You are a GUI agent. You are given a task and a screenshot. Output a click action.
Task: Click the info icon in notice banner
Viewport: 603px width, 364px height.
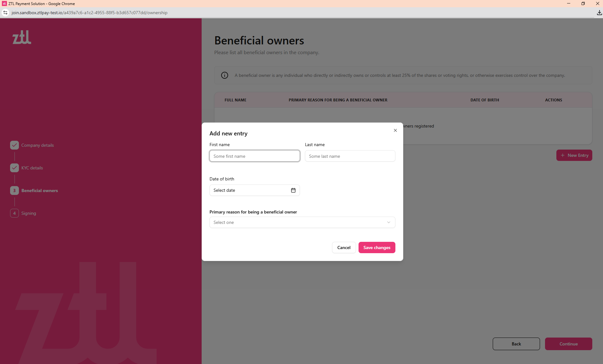tap(225, 75)
